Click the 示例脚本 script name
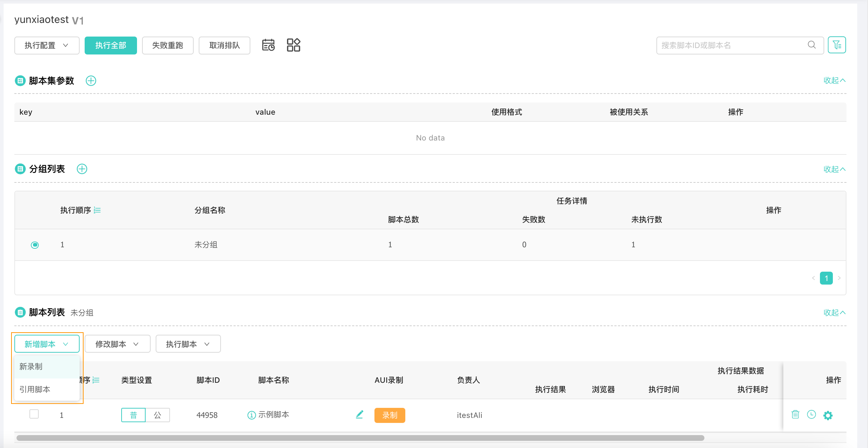 tap(274, 415)
